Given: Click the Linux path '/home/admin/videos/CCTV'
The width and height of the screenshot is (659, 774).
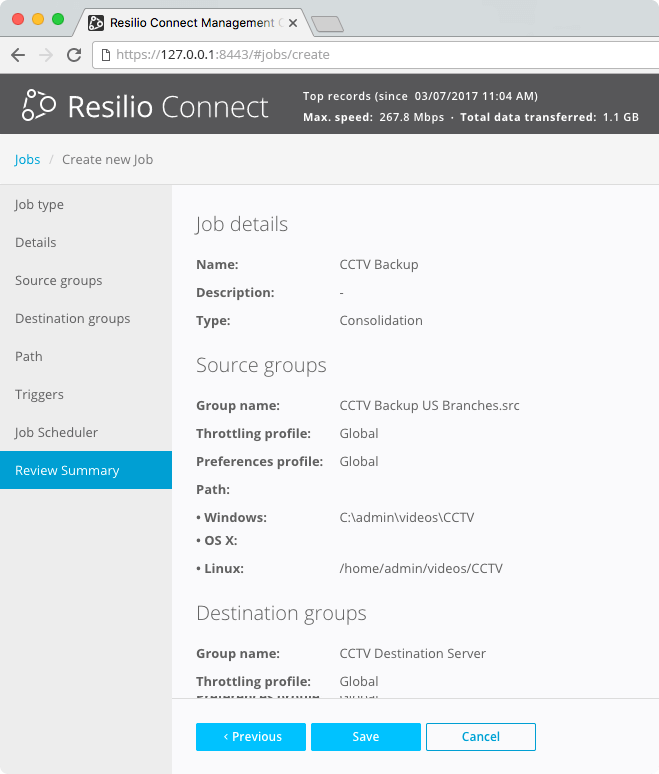Looking at the screenshot, I should point(421,568).
